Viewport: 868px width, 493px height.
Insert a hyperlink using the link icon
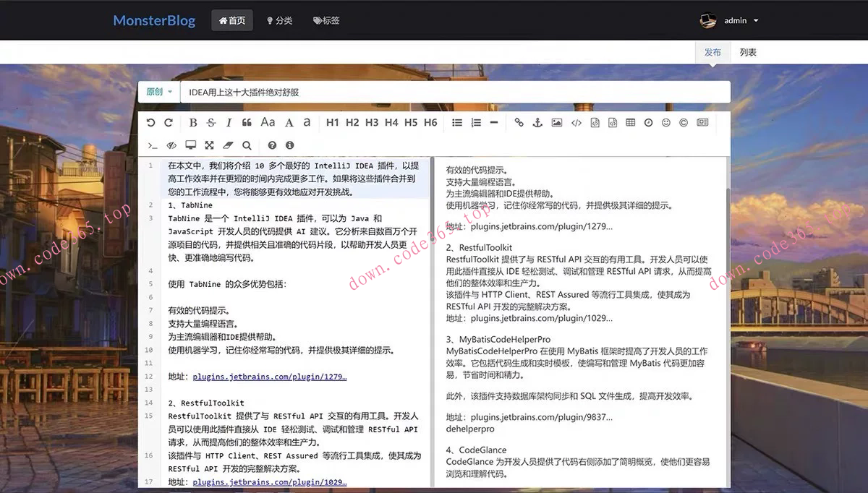coord(519,123)
